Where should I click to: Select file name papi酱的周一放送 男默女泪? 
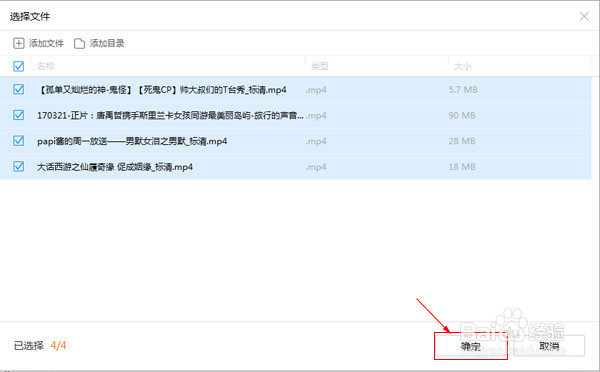pos(132,141)
